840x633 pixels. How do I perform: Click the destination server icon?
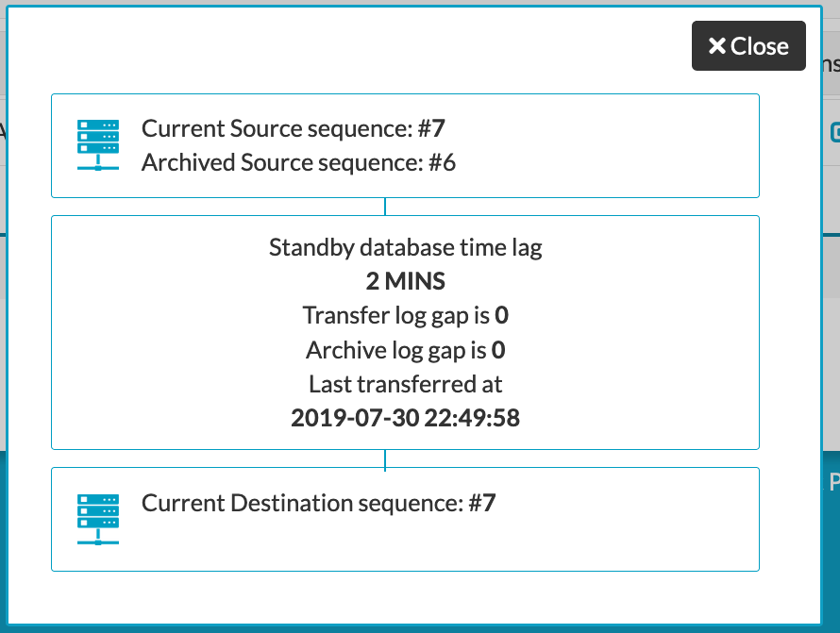click(97, 518)
